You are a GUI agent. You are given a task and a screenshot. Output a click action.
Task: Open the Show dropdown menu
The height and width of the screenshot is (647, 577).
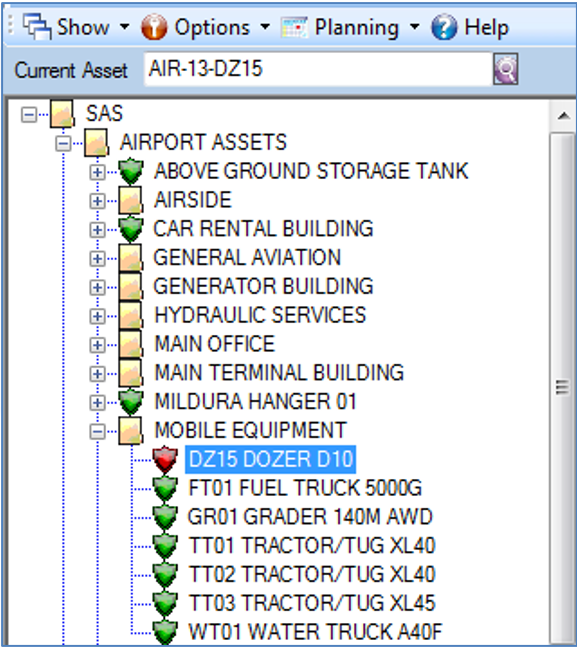76,27
